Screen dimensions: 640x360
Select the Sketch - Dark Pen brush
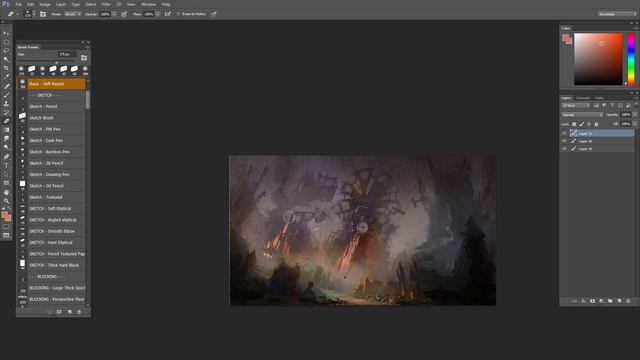51,140
